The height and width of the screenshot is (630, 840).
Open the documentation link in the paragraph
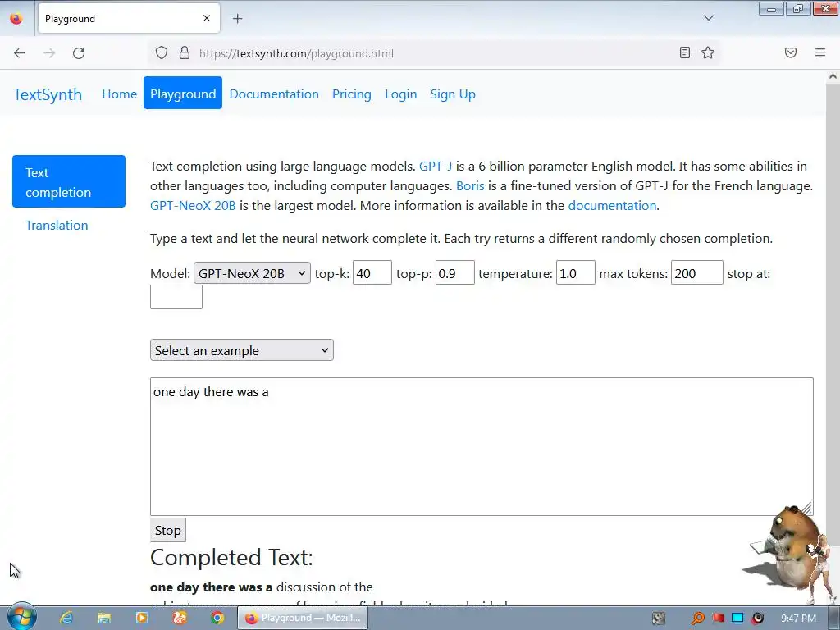pos(612,205)
